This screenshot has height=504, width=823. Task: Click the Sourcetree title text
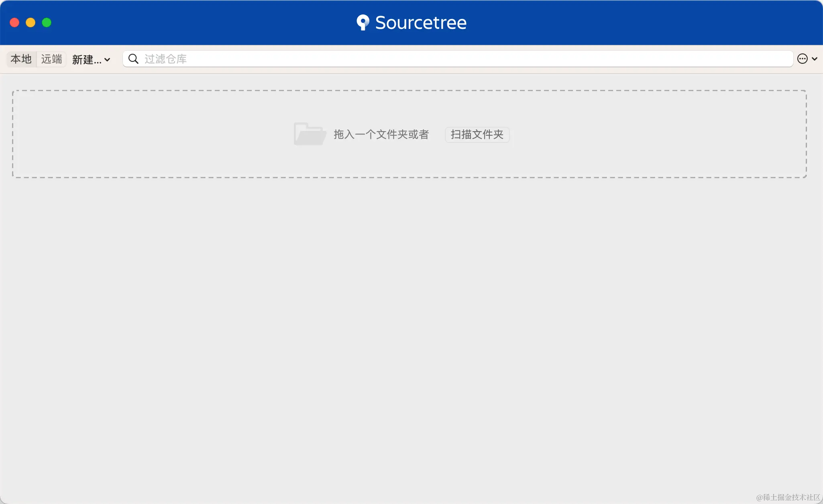[421, 22]
